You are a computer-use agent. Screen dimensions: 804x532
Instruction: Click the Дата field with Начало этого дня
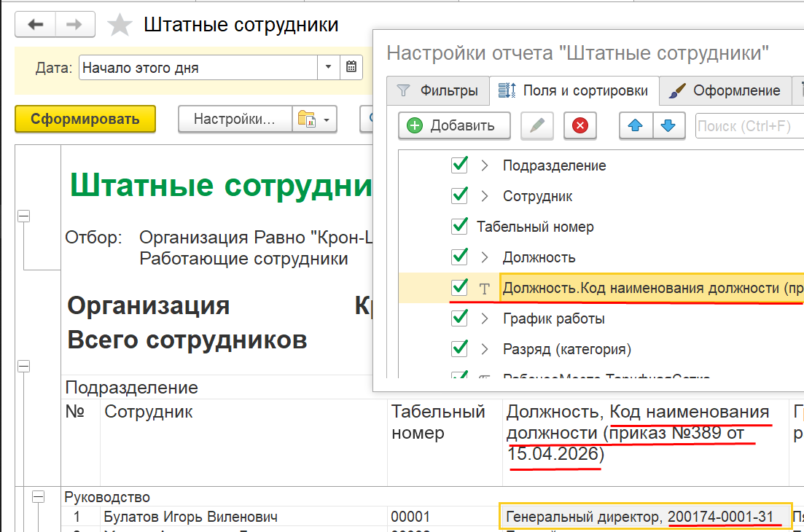(x=198, y=67)
